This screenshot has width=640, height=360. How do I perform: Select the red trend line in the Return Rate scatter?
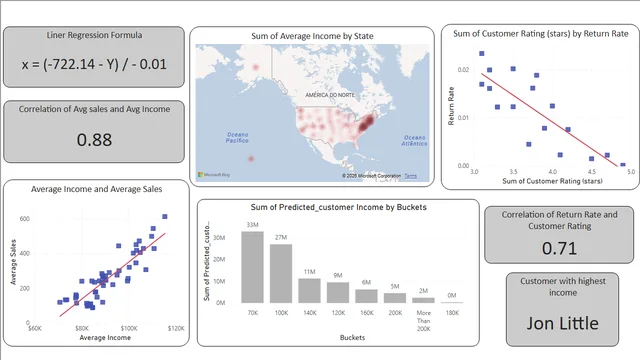pos(549,120)
